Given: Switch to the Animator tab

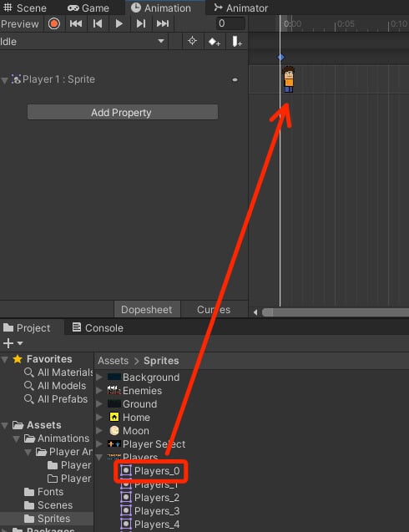Looking at the screenshot, I should point(240,8).
